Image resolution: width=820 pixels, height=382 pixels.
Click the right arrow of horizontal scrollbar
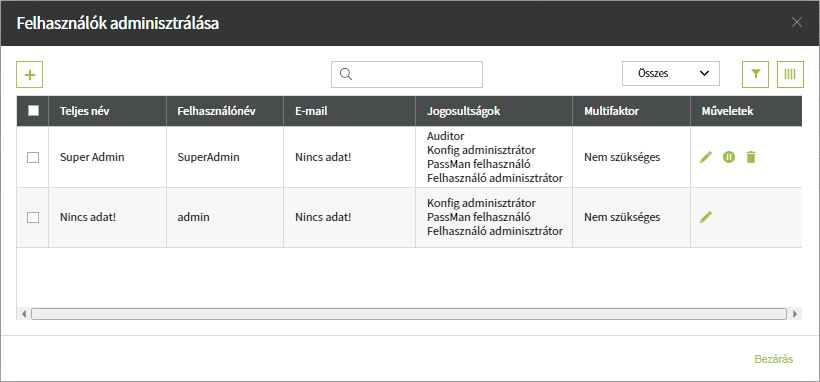point(795,314)
